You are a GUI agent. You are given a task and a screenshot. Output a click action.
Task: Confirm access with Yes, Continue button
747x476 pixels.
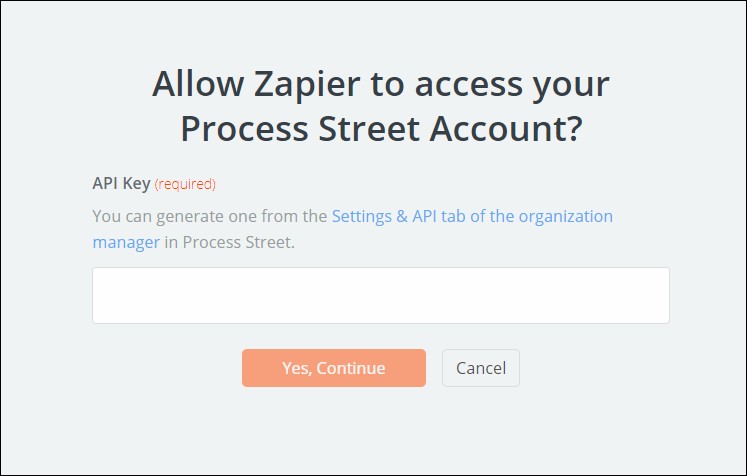[333, 368]
